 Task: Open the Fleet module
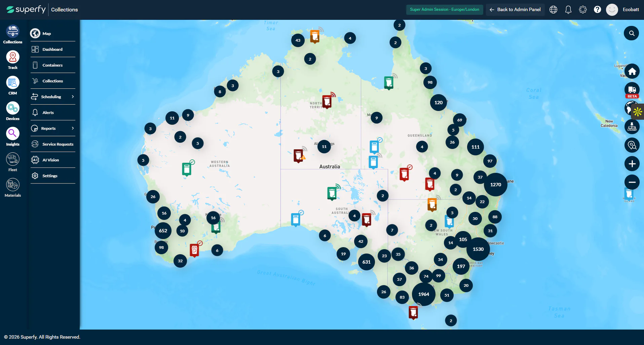(13, 162)
